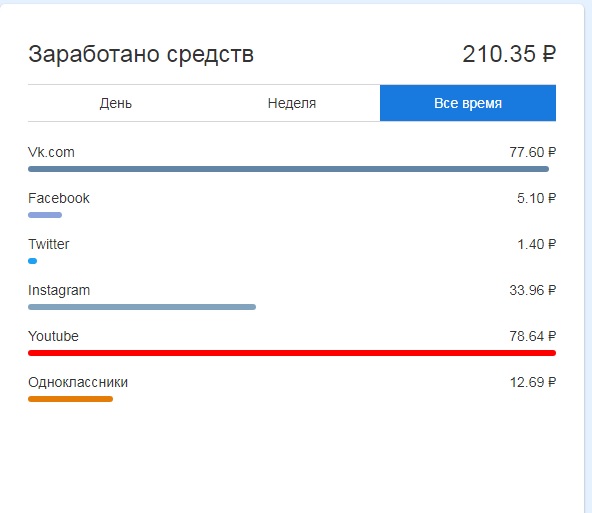Click the red Youtube progress bar
The image size is (592, 513).
pos(292,353)
